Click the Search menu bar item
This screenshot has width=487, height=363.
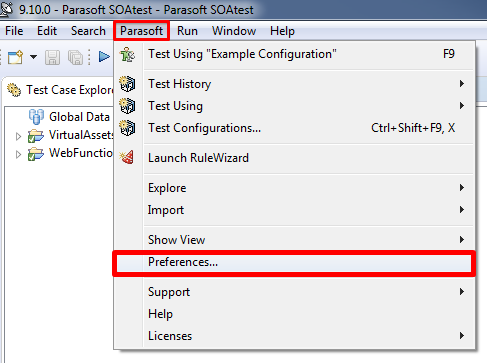[88, 31]
